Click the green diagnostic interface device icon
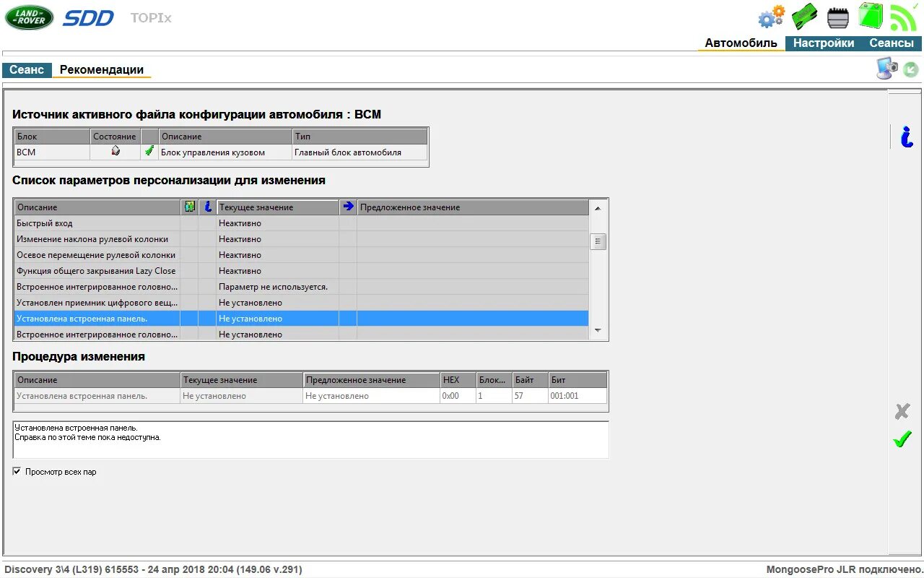This screenshot has width=924, height=578. point(804,16)
